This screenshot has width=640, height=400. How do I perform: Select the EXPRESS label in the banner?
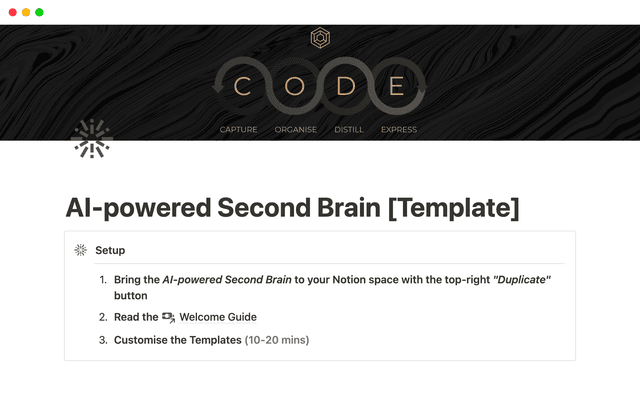click(x=399, y=130)
